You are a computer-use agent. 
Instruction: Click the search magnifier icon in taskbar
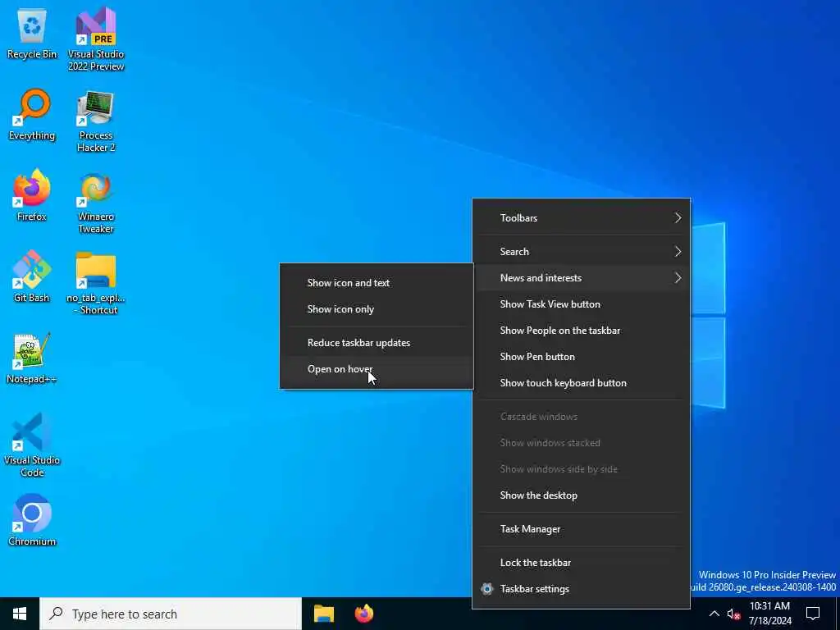pyautogui.click(x=56, y=614)
